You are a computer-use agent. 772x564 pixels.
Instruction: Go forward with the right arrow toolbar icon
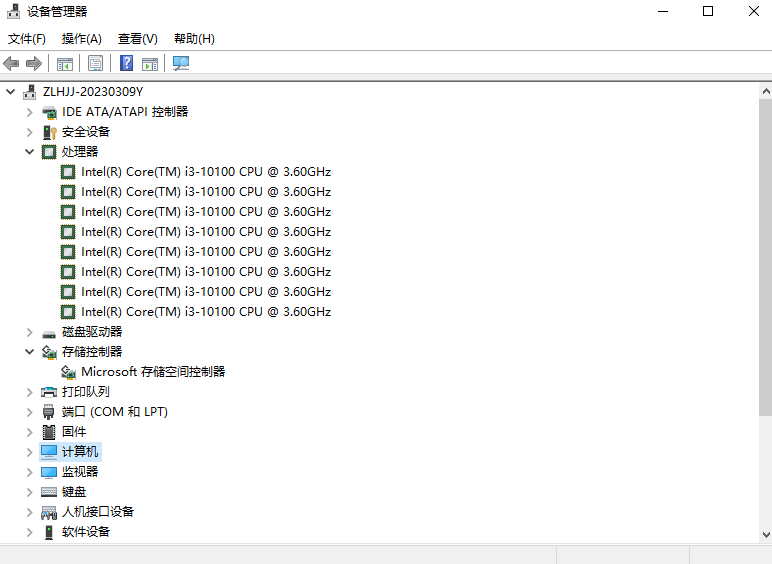tap(33, 63)
